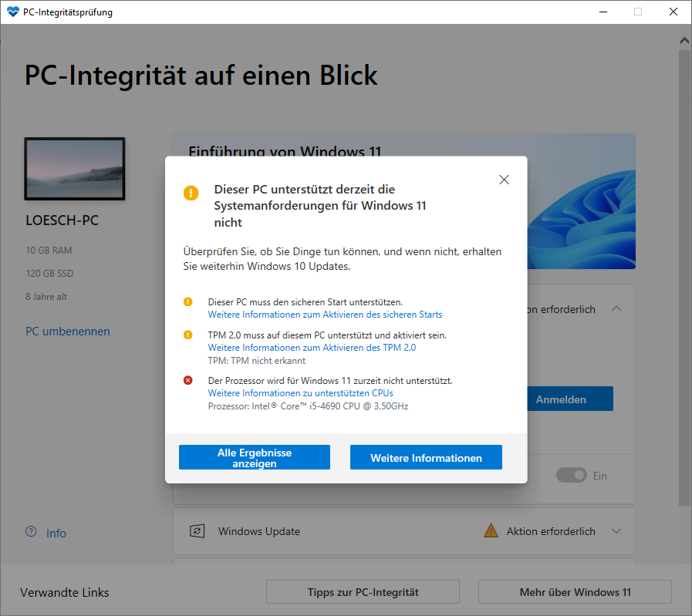Open link about activating TPM 2.0
692x616 pixels.
(x=312, y=348)
